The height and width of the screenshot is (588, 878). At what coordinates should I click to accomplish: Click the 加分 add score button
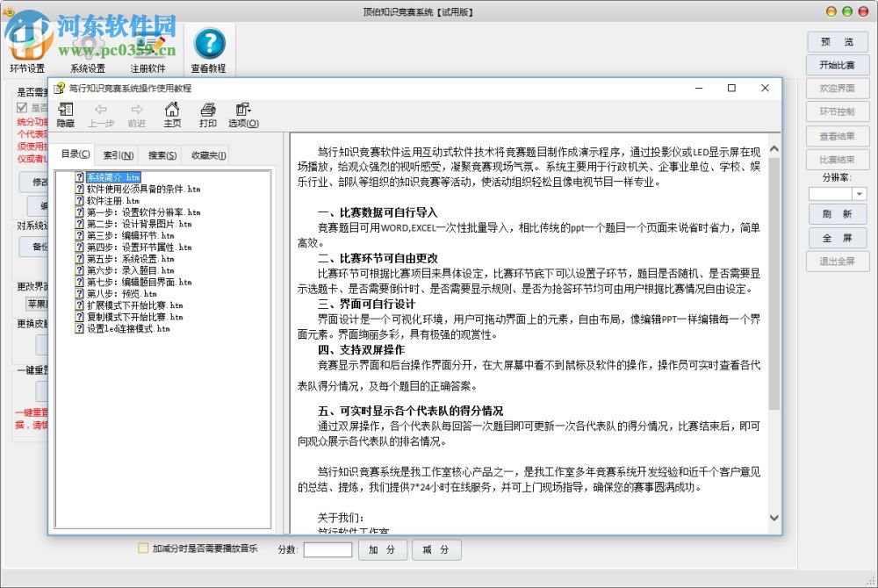click(382, 549)
